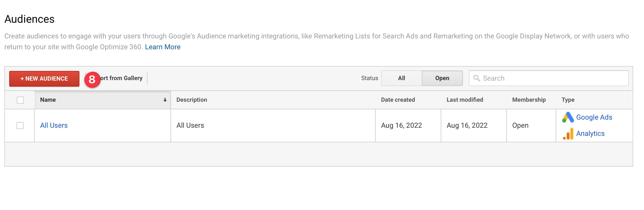This screenshot has height=210, width=644.
Task: Click the Name column sort arrow
Action: click(165, 100)
